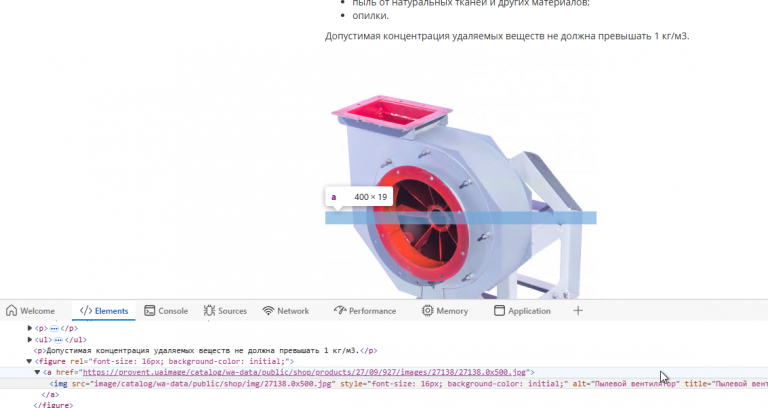Click the Welcome home icon
Screen dimensions: 768x408
(x=11, y=311)
